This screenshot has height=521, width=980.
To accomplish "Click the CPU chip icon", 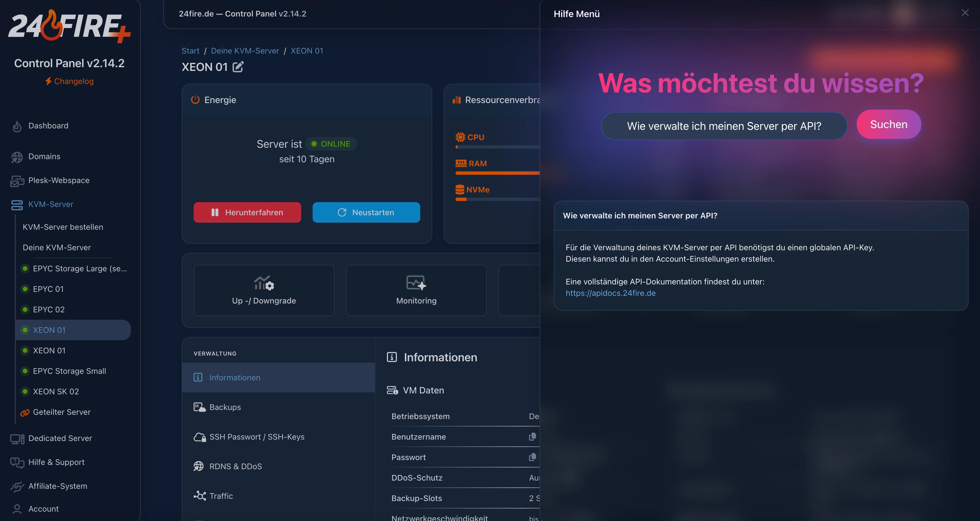I will click(x=460, y=137).
